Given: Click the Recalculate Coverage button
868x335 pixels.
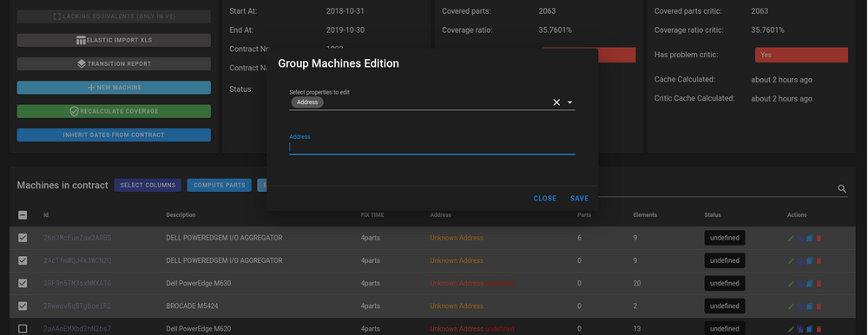Looking at the screenshot, I should coord(114,111).
